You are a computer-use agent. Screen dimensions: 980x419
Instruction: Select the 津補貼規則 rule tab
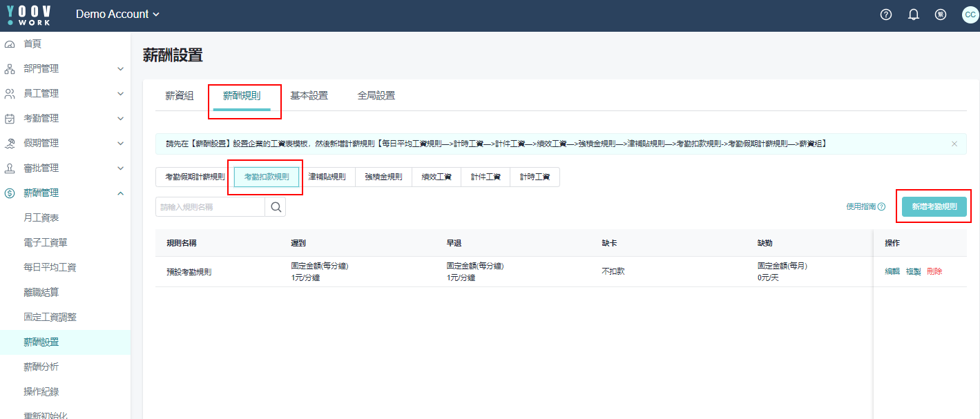click(x=327, y=177)
